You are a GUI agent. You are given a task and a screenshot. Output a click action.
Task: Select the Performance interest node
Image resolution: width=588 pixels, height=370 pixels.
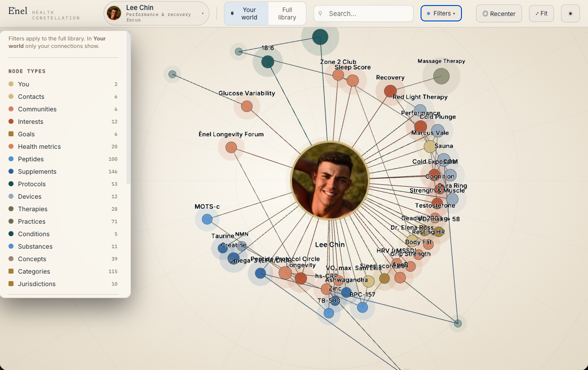421,127
